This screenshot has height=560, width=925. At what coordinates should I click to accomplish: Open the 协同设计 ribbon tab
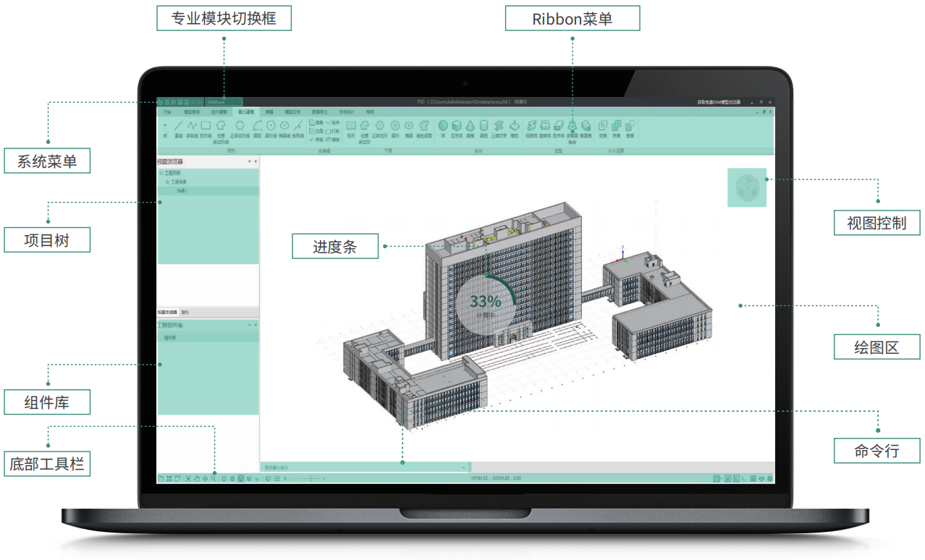[347, 112]
